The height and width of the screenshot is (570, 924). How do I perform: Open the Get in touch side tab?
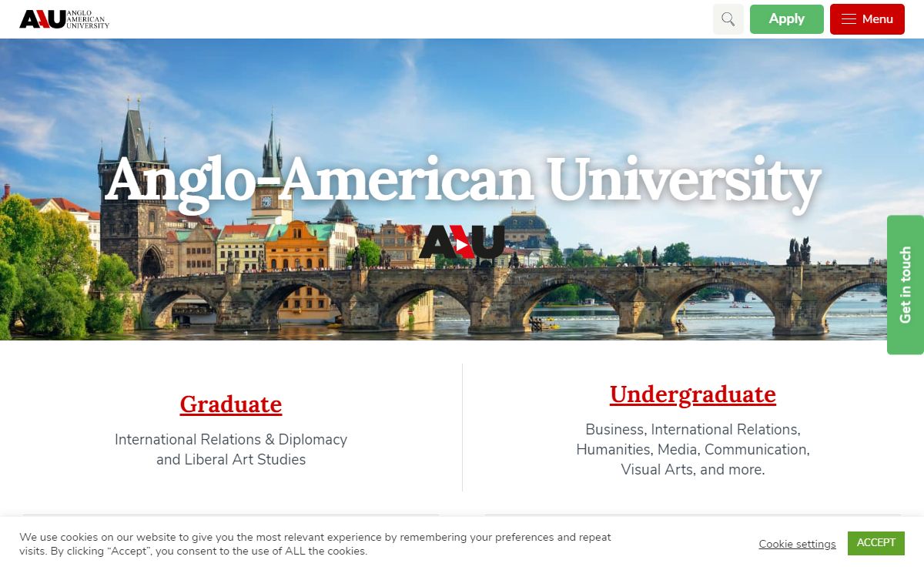(906, 285)
